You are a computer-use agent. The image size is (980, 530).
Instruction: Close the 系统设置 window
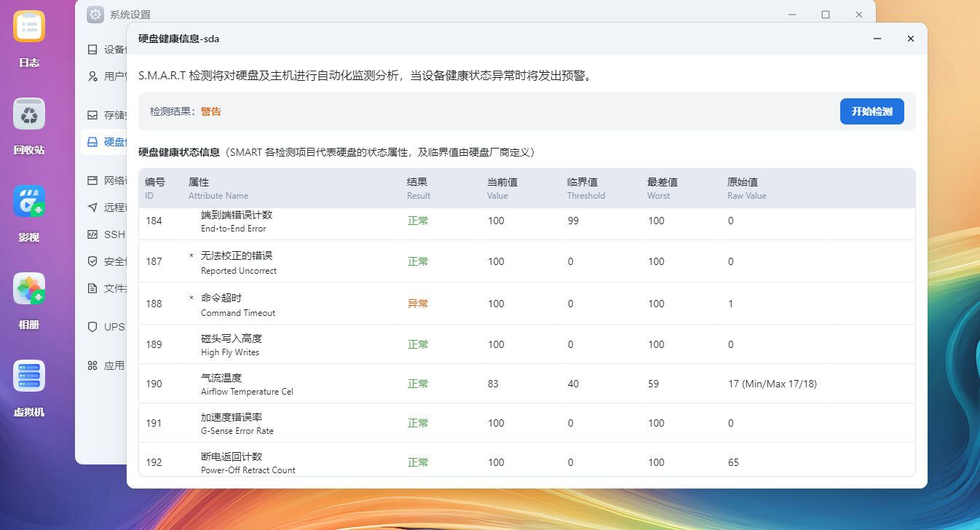coord(859,15)
